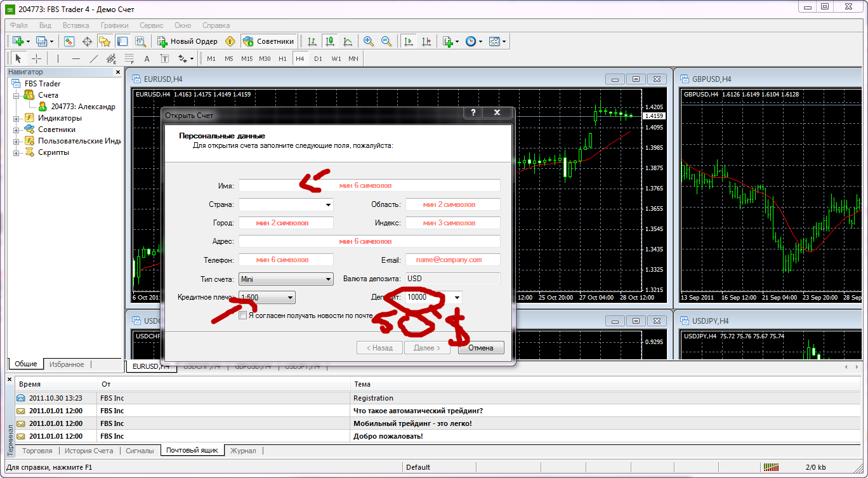Select the Crosshair cursor tool

(x=37, y=58)
